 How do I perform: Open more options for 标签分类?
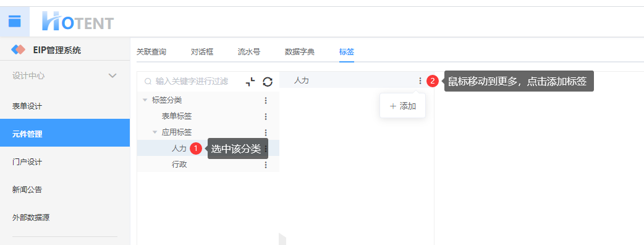266,100
